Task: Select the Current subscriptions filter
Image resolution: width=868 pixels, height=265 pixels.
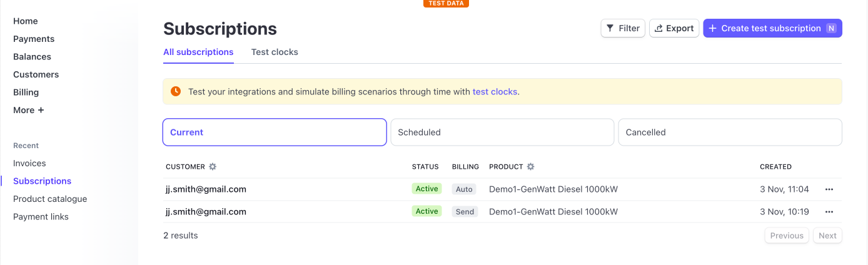Action: click(x=275, y=132)
